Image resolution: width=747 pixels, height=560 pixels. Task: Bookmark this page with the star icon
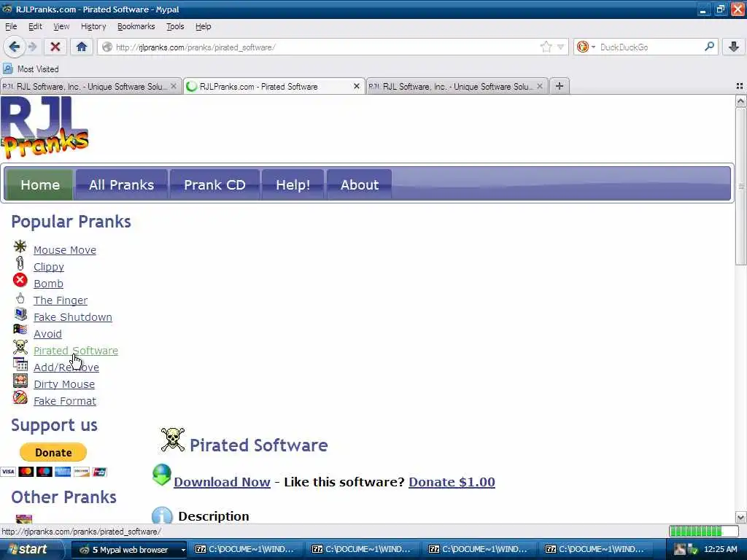(546, 47)
